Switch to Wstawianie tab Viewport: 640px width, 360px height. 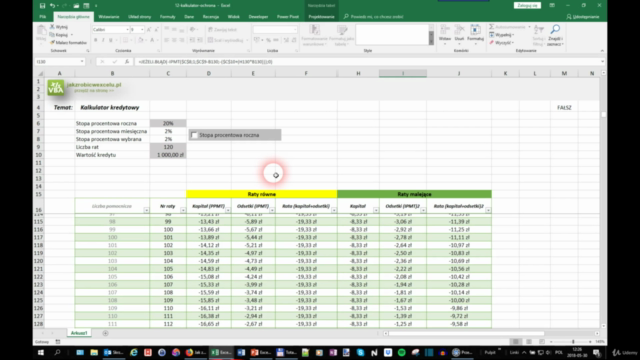tap(109, 17)
